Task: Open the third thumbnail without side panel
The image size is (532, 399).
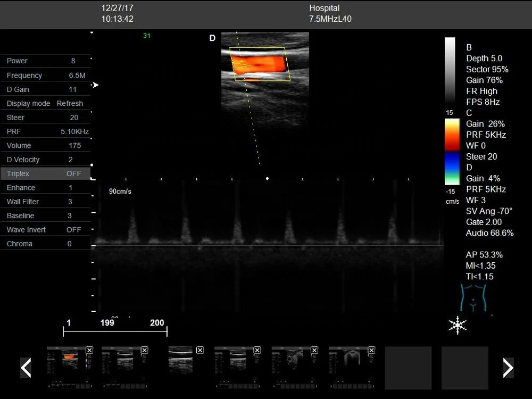Action: pyautogui.click(x=180, y=360)
